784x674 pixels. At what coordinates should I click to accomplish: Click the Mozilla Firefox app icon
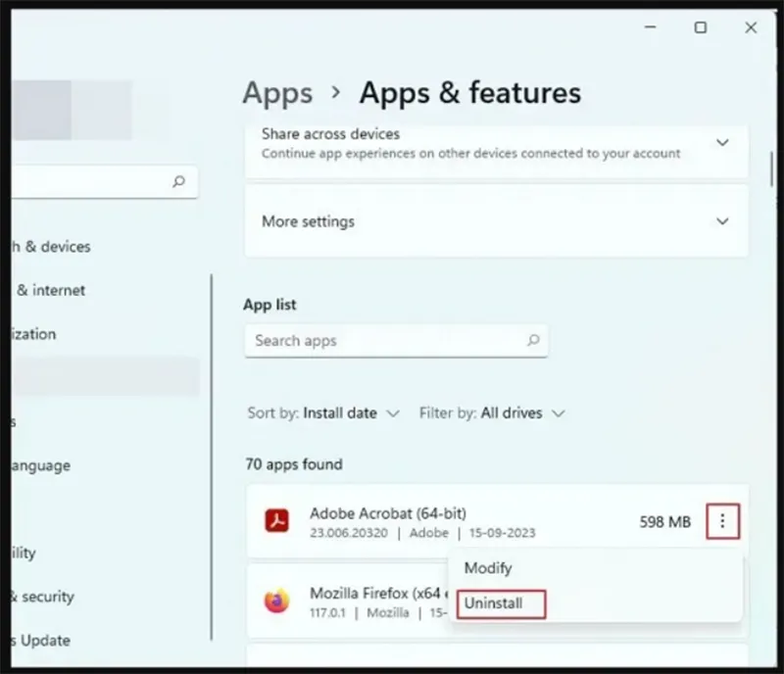276,601
